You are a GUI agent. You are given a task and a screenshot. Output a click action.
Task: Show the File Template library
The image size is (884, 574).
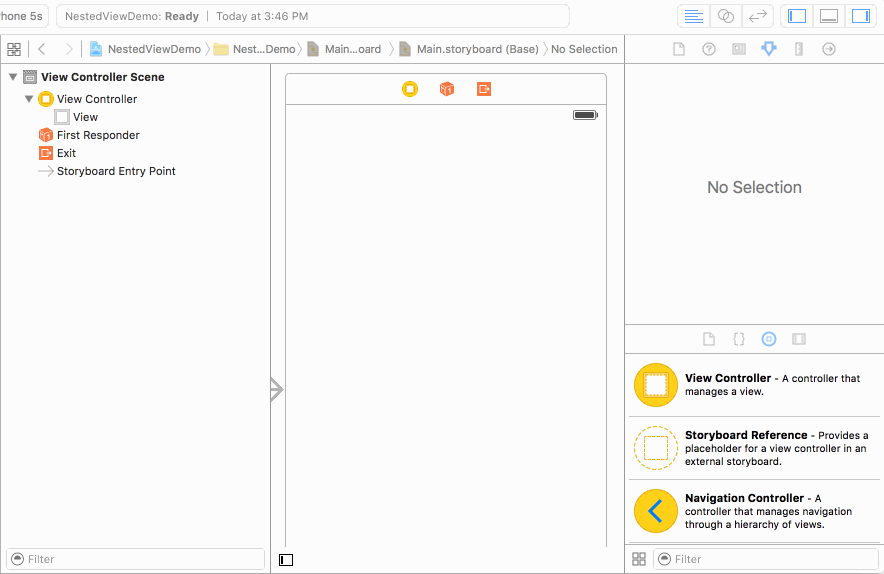tap(709, 339)
